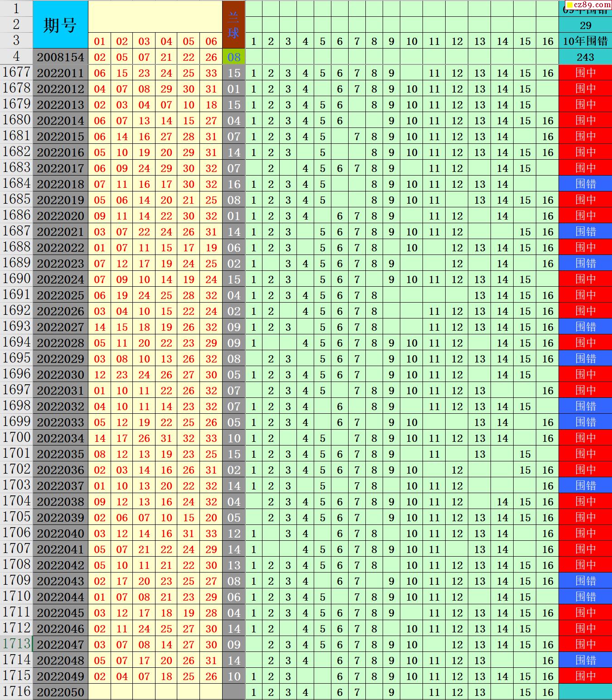Click the 围错 result in the 2022048 row
Image resolution: width=612 pixels, height=700 pixels.
coord(585,661)
